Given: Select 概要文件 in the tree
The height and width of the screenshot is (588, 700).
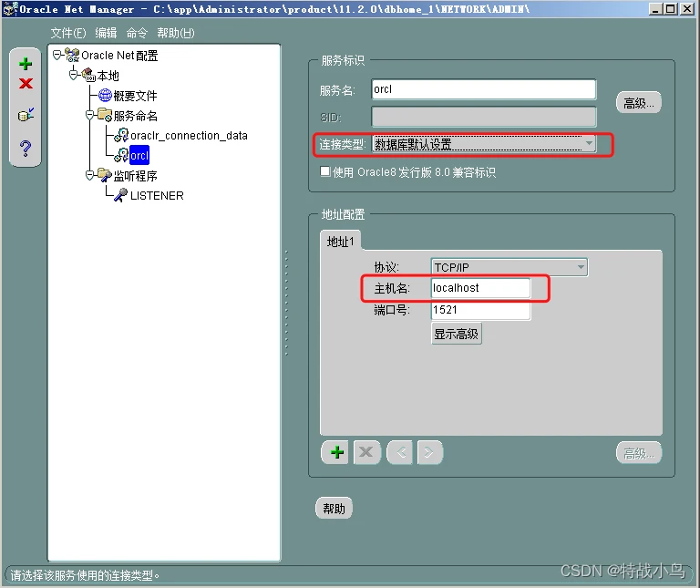Looking at the screenshot, I should 135,95.
